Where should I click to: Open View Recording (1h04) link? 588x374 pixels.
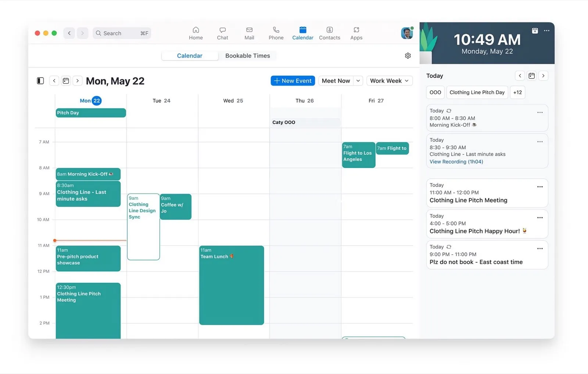456,161
